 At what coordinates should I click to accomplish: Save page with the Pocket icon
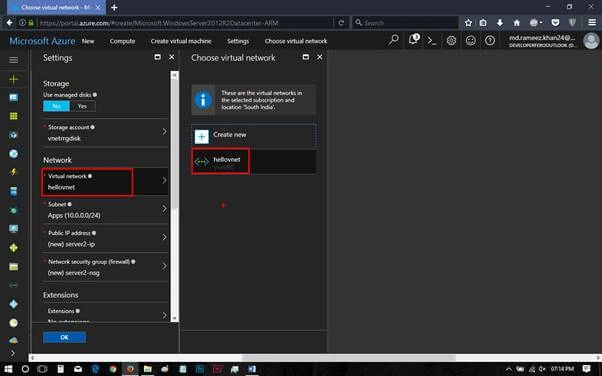click(x=555, y=23)
